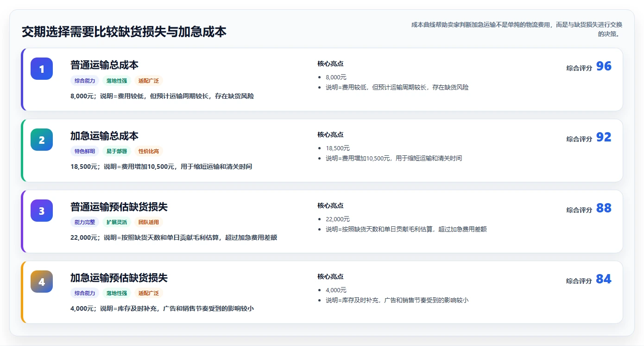Viewport: 644px width, 346px height.
Task: Click the score value 96
Action: 604,66
